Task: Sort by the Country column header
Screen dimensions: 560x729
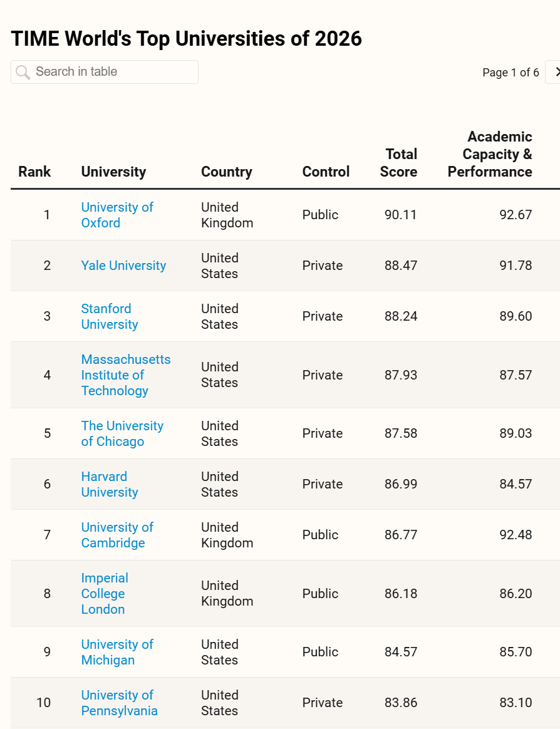Action: point(226,172)
